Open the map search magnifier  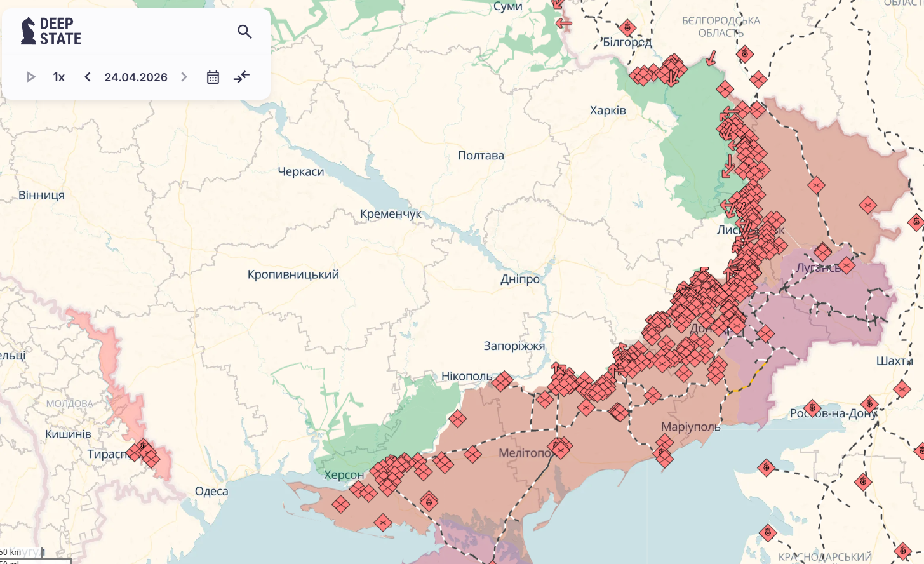244,31
